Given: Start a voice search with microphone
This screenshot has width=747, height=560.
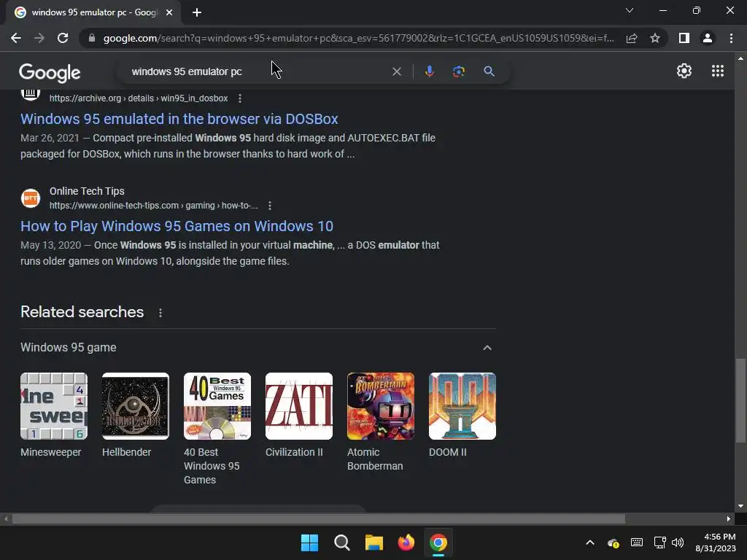Looking at the screenshot, I should pos(429,71).
